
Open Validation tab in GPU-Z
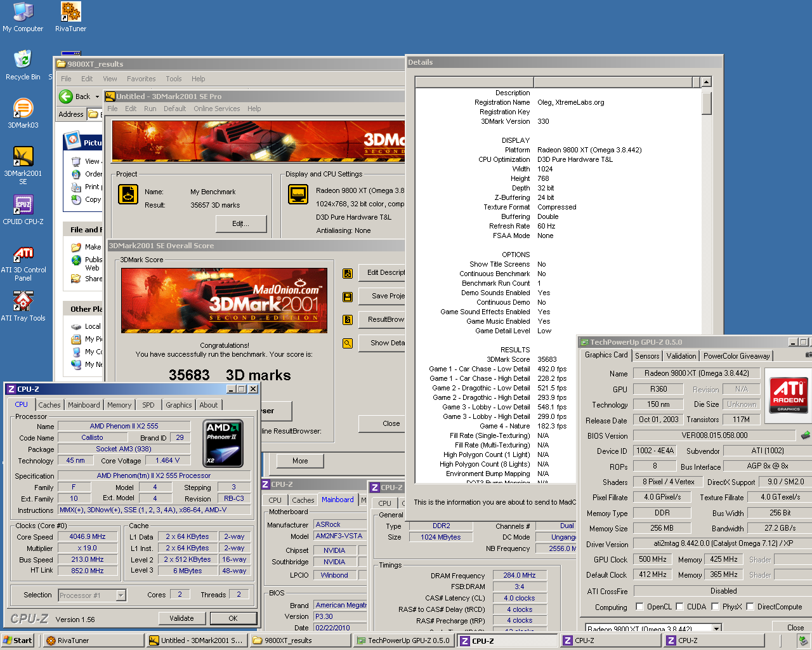coord(681,356)
